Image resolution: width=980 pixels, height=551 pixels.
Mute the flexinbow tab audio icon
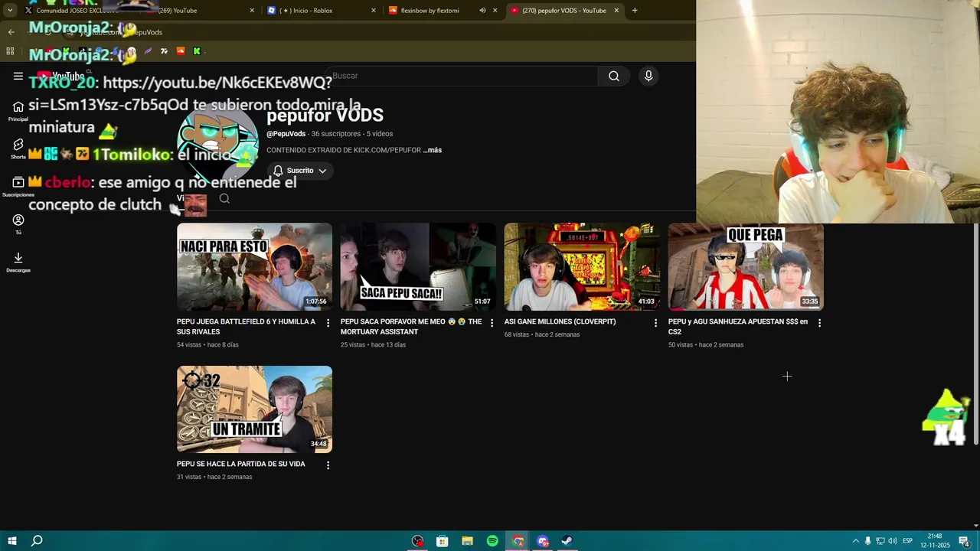tap(482, 11)
